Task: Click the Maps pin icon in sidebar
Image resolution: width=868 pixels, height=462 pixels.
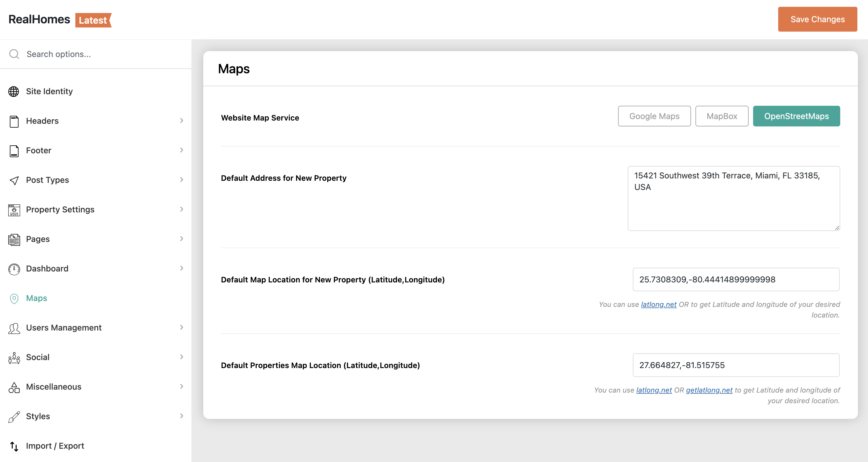Action: [x=14, y=299]
